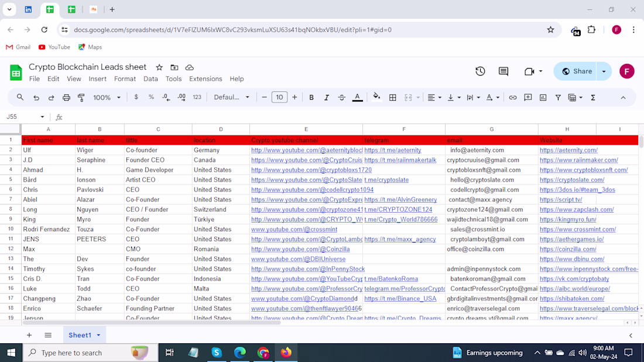Bookmark this page star icon
This screenshot has width=644, height=362.
click(550, 30)
